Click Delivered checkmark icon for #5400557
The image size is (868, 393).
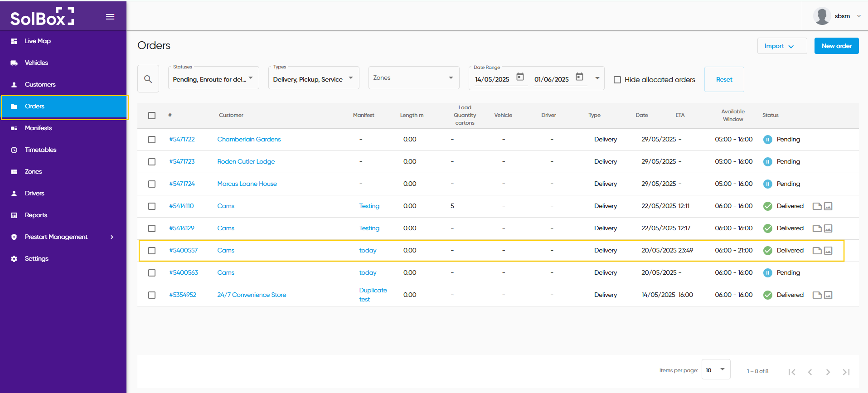[768, 251]
